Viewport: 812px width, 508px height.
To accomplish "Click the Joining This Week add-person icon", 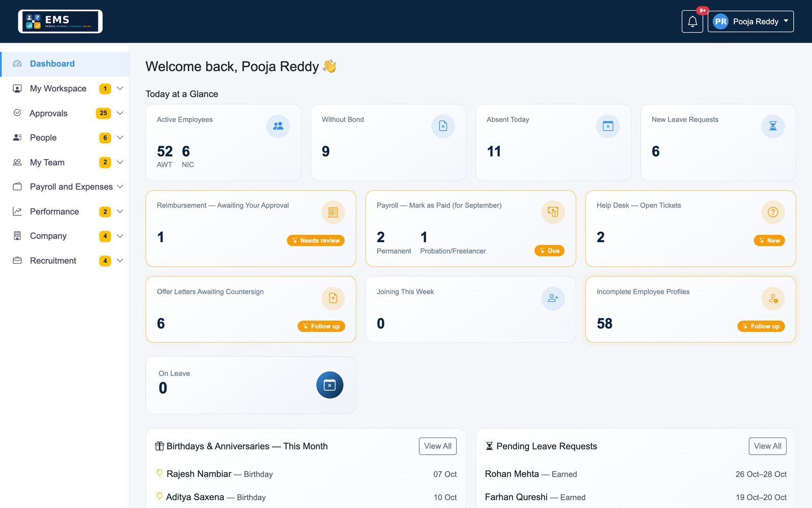I will coord(553,298).
